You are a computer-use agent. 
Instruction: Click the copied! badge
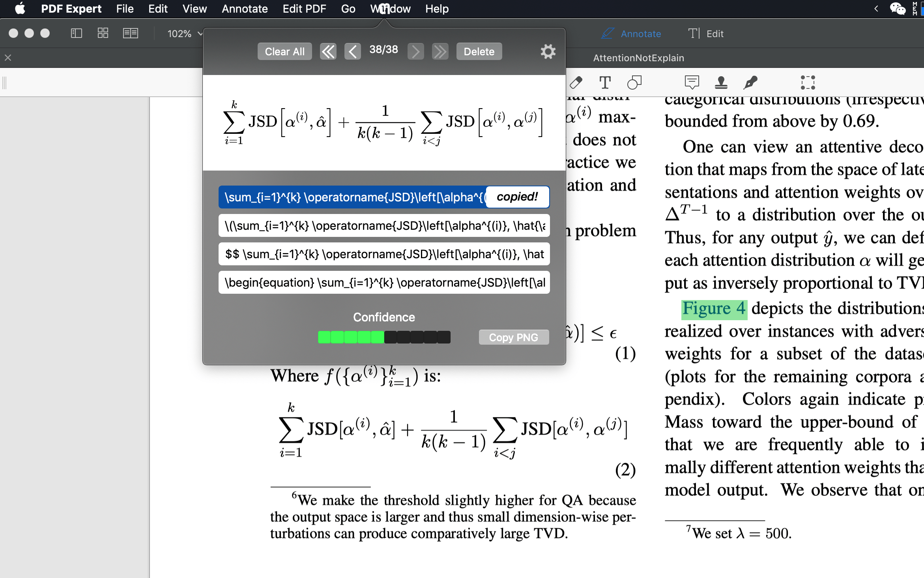[x=517, y=197]
